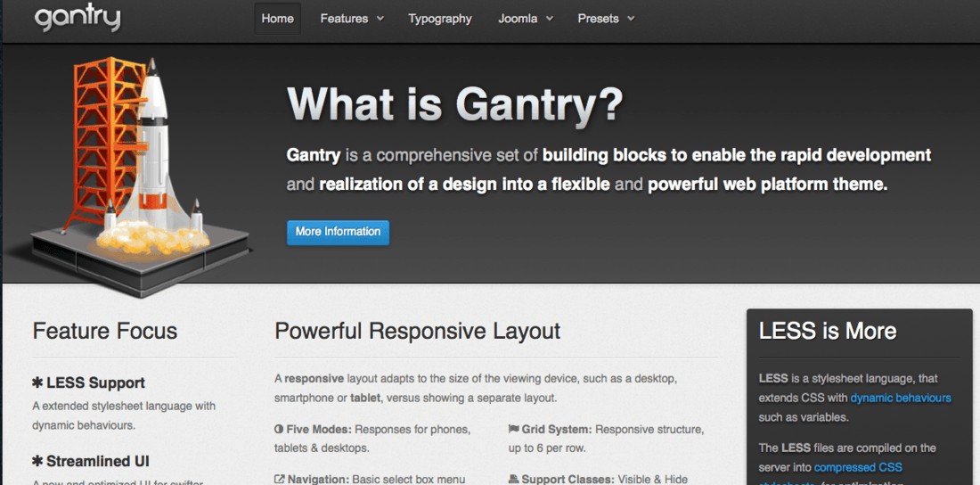
Task: Click the Navigation external-link icon
Action: 280,480
